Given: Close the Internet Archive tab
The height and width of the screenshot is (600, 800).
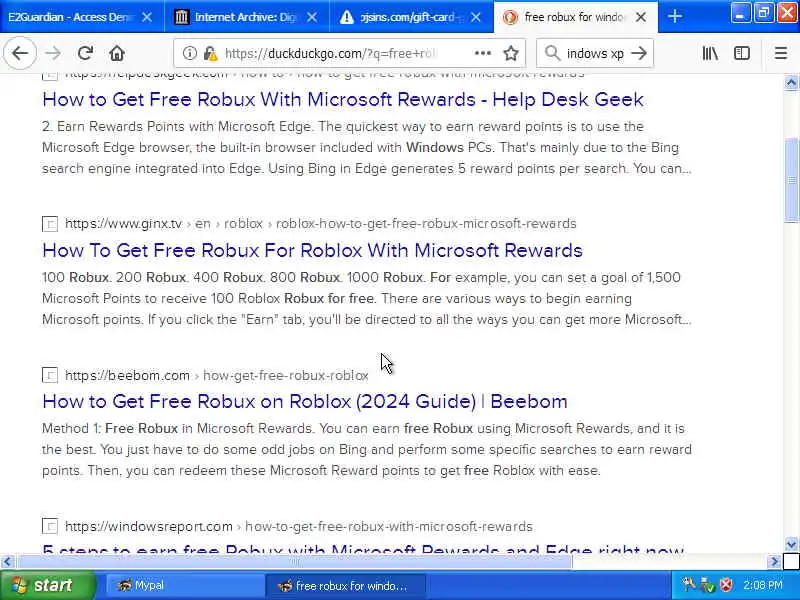Looking at the screenshot, I should tap(312, 17).
